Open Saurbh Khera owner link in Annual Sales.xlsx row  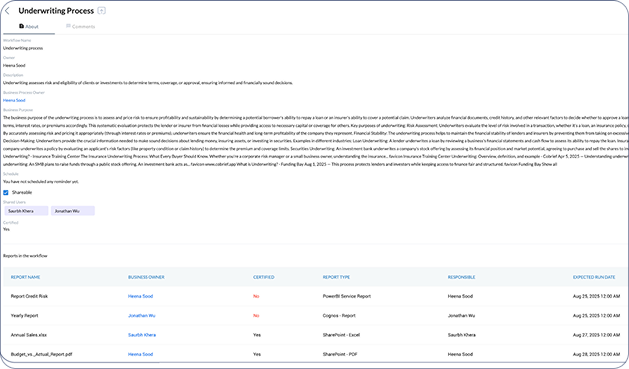(x=142, y=335)
